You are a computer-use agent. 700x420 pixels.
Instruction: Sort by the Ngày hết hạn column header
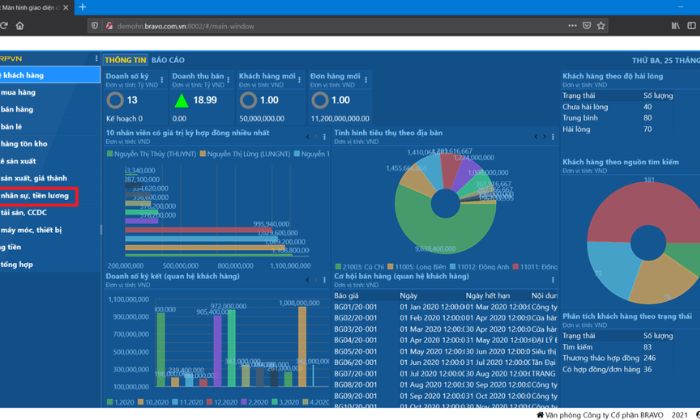coord(488,295)
